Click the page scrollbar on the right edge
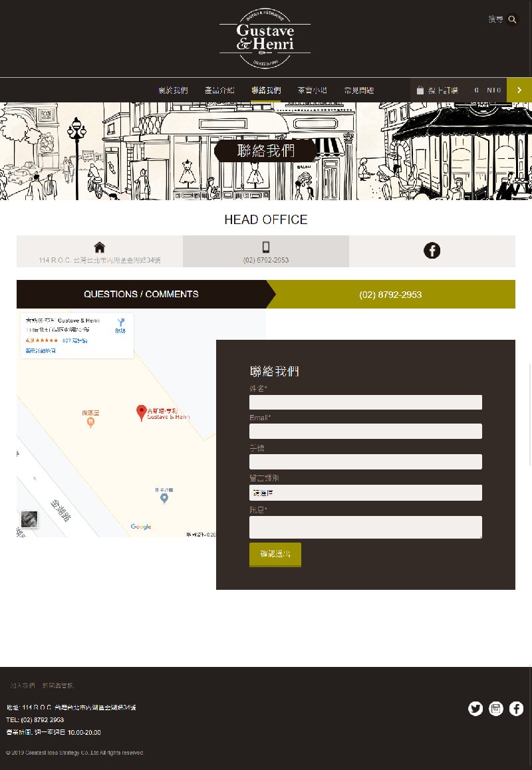The height and width of the screenshot is (770, 532). pyautogui.click(x=529, y=414)
